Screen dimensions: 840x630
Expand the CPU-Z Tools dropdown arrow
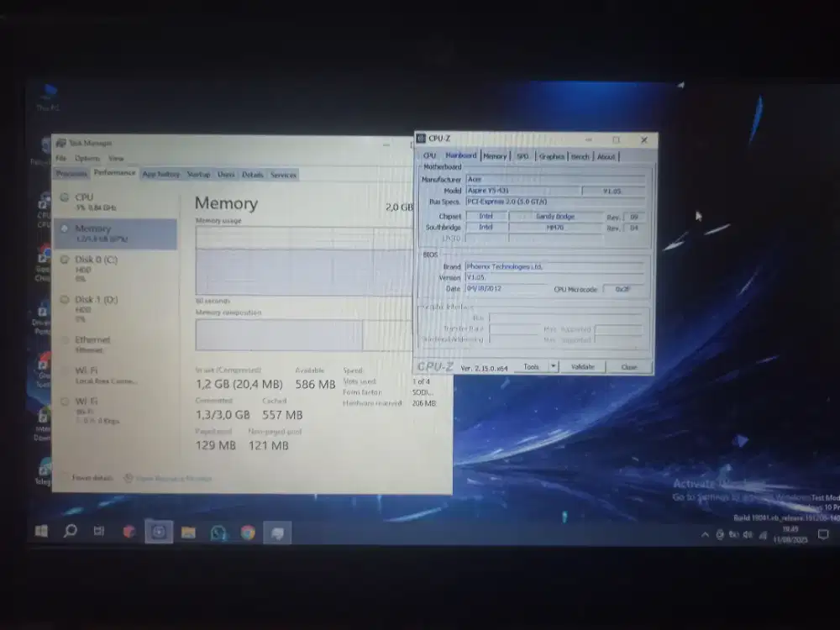(553, 366)
